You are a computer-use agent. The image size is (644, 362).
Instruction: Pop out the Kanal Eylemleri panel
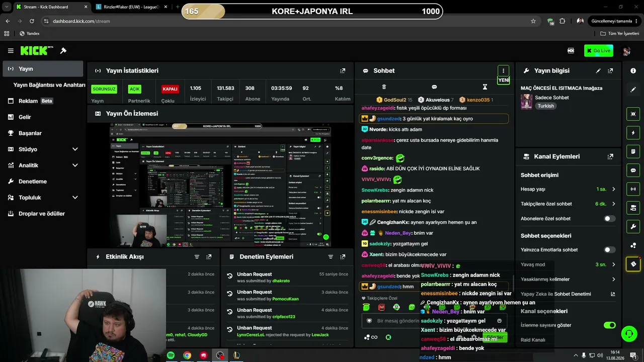pos(610,156)
